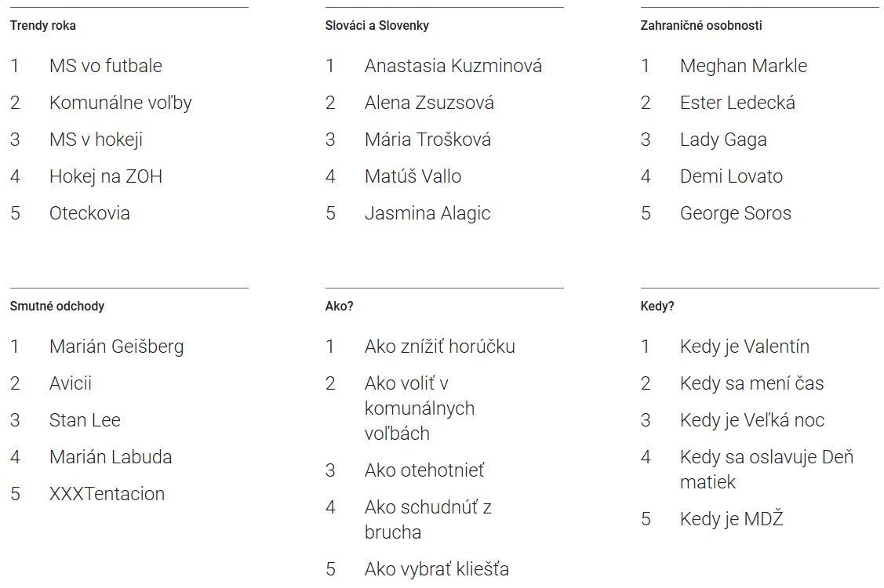884x588 pixels.
Task: Click 'Marián Geišberg' under Smutné odchody
Action: (x=116, y=347)
